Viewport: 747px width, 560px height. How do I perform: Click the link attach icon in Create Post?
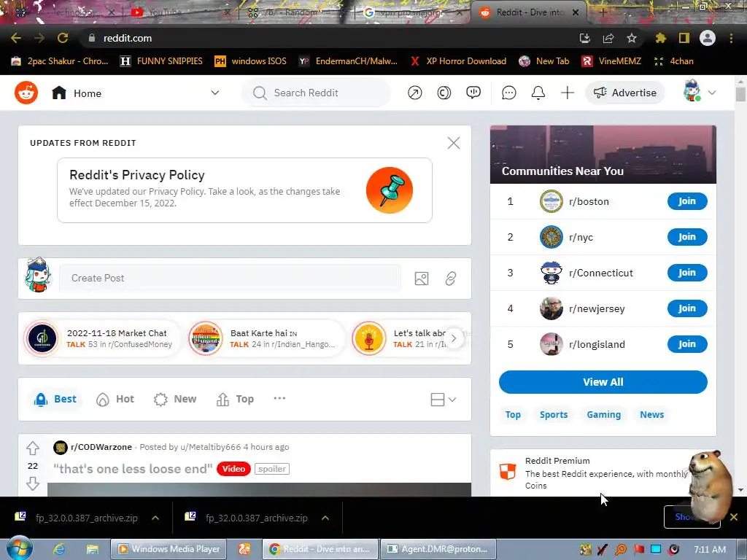(451, 279)
